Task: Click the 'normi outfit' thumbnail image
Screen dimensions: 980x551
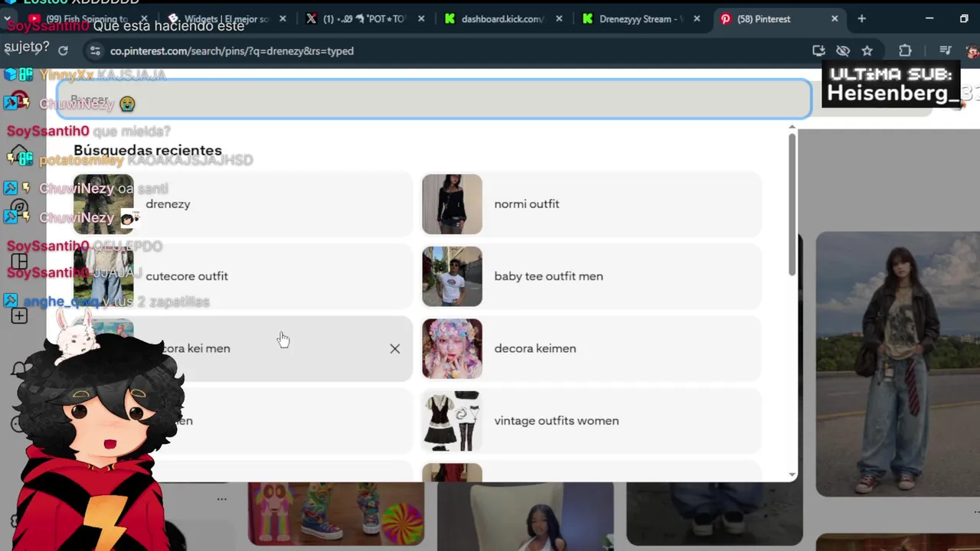Action: coord(452,204)
